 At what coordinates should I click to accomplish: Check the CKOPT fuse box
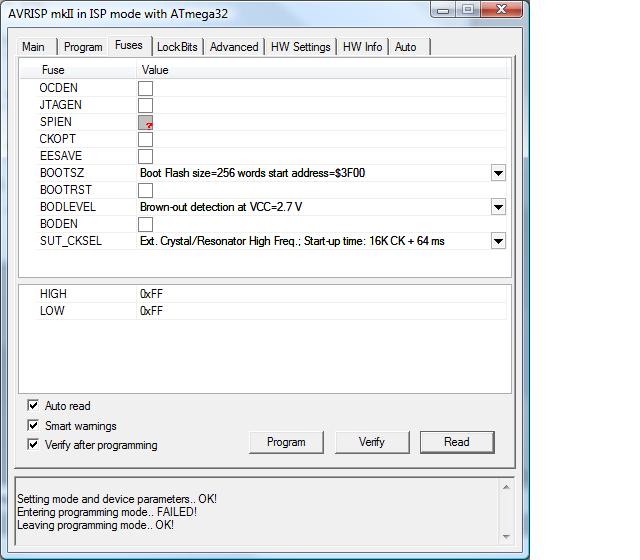tap(145, 140)
